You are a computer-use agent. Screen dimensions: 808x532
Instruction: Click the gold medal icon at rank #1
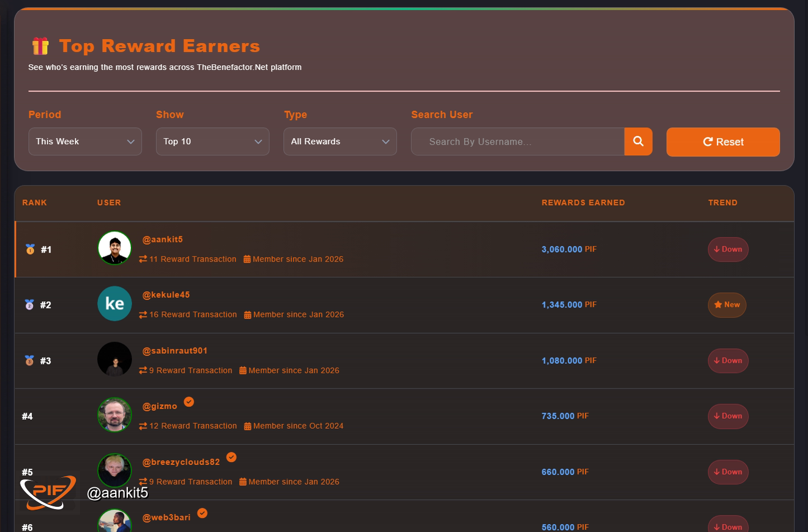[30, 249]
